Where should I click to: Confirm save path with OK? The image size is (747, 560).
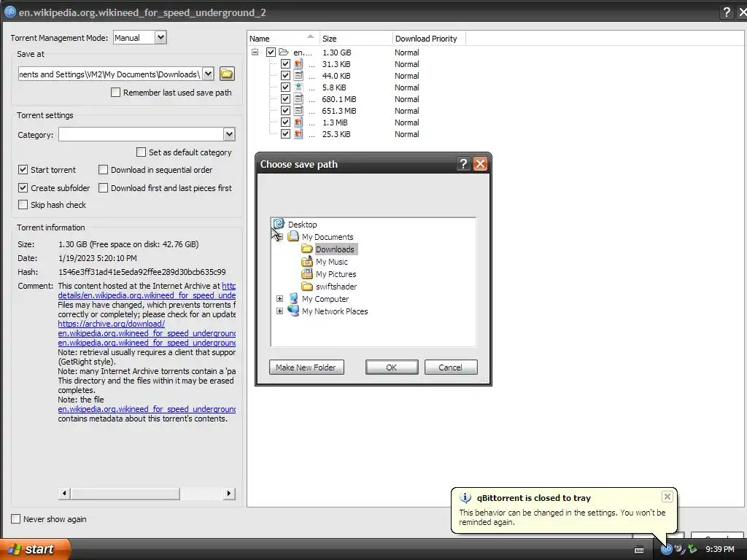392,367
